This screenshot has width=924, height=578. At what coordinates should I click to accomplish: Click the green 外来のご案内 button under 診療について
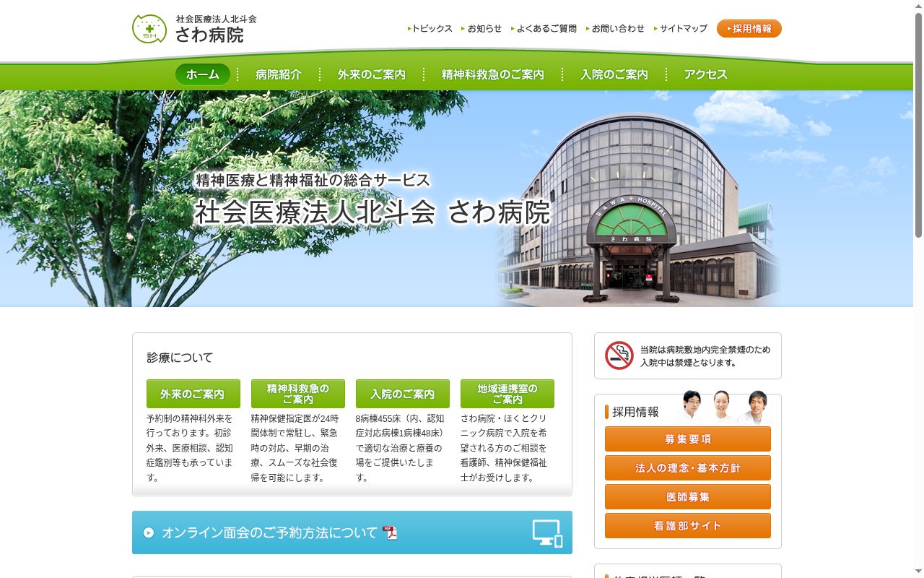(x=193, y=394)
